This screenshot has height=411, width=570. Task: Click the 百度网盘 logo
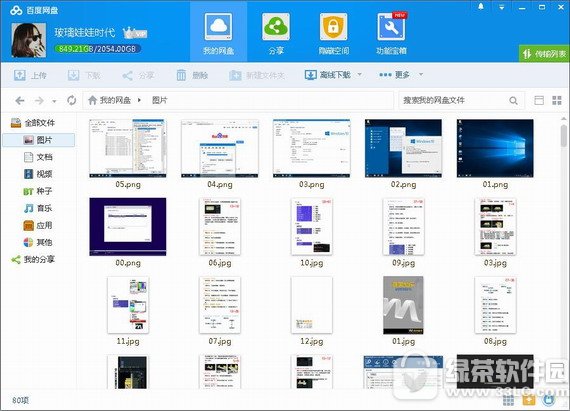tap(34, 10)
